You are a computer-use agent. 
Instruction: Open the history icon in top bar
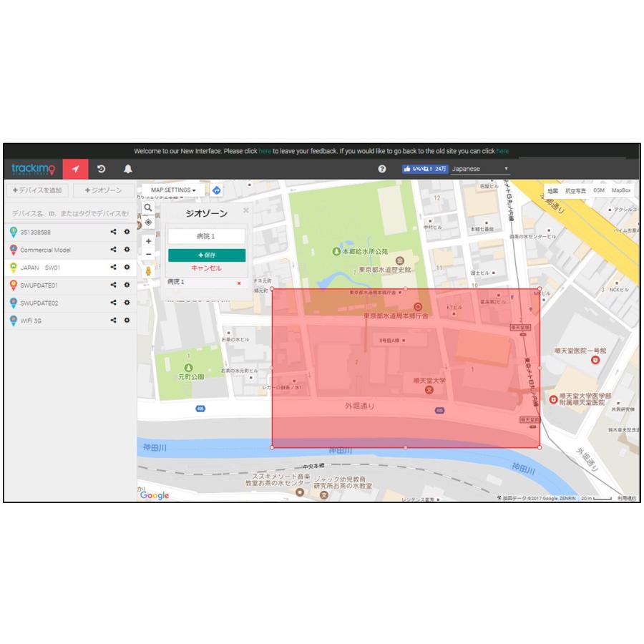tap(102, 169)
